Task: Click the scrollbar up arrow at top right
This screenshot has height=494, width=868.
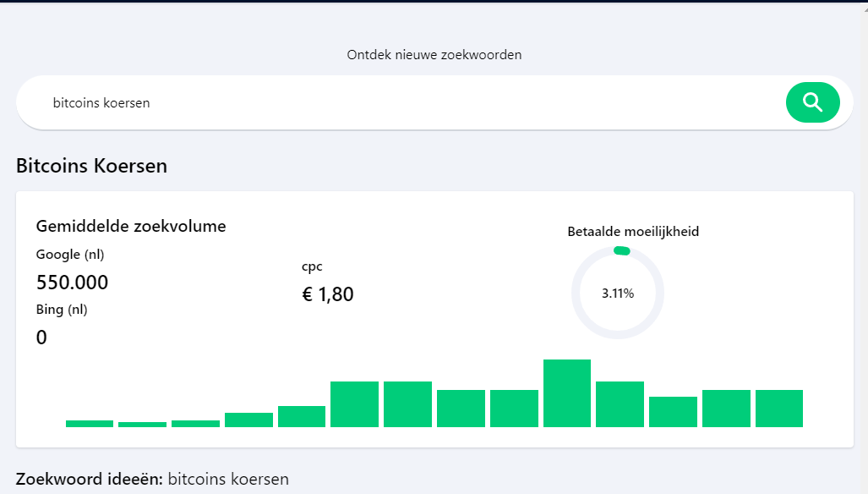Action: 865,8
